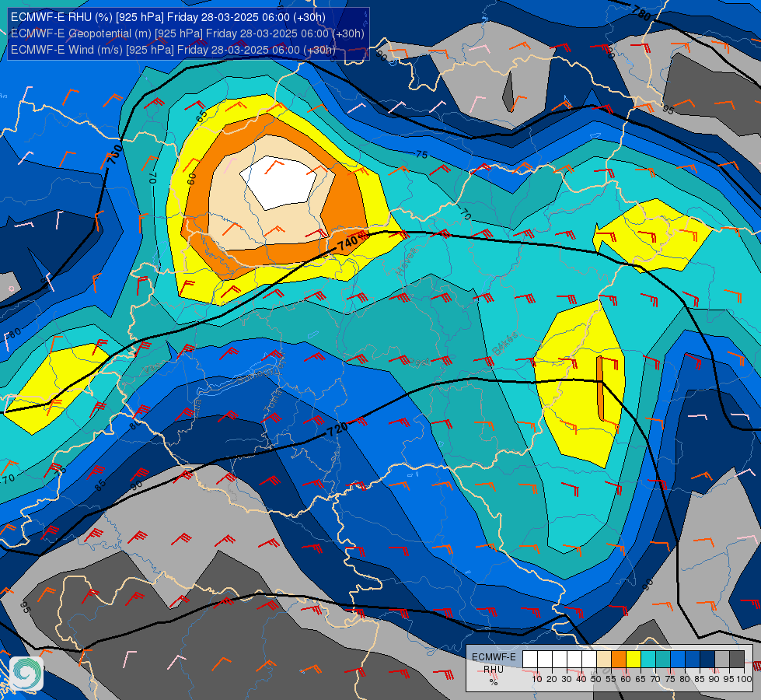Screen dimensions: 761x700
Task: Click the swirl logo icon in the corner
Action: [26, 674]
